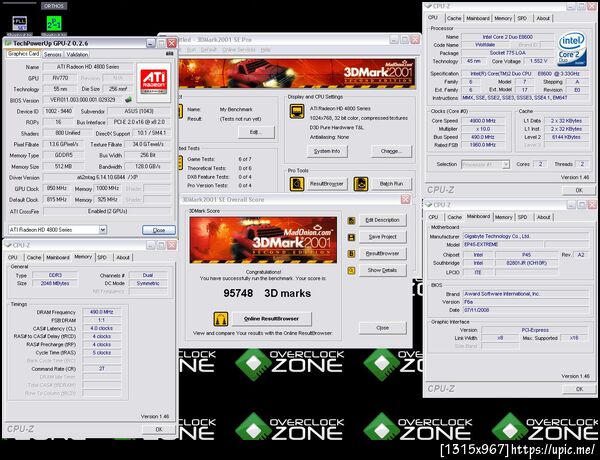Select the CPU tab in the CPU-Z Mainboard window

tap(433, 217)
